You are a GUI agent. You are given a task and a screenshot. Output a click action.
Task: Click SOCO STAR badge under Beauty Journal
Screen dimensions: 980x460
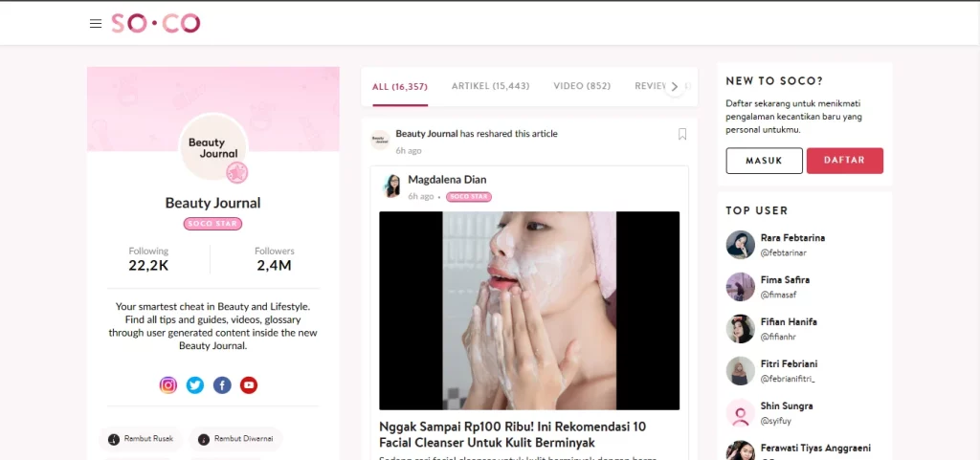click(212, 224)
